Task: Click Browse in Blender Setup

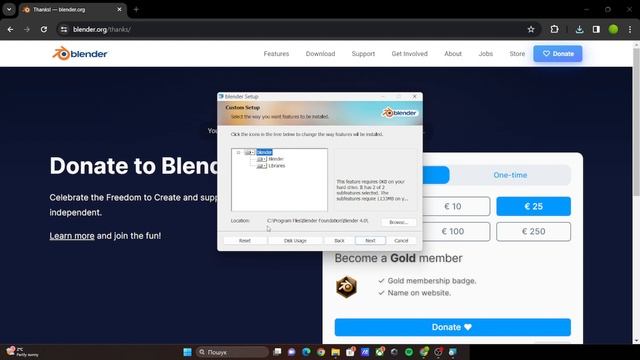Action: tap(398, 222)
